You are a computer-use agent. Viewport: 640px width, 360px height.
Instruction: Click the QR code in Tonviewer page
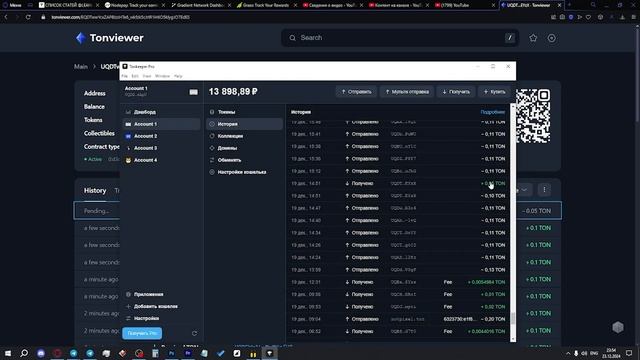533,116
